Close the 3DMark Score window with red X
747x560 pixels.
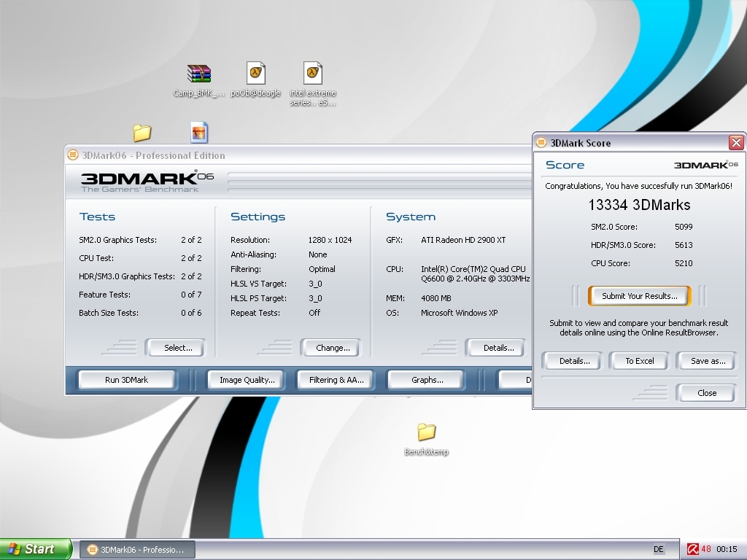(736, 142)
